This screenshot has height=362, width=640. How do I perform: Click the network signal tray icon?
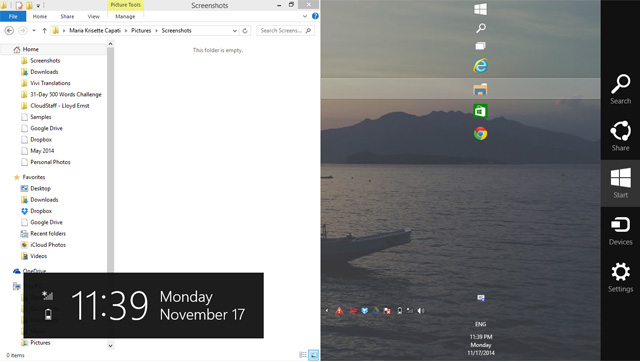(409, 311)
